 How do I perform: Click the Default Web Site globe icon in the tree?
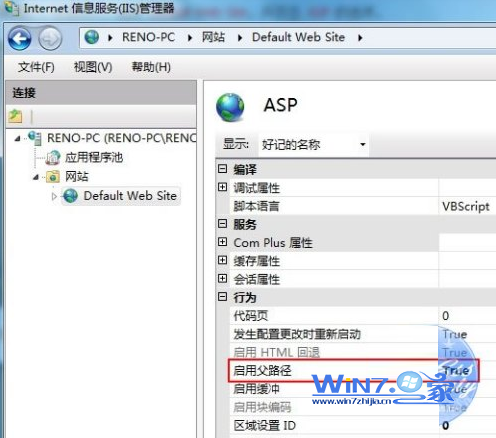click(71, 196)
